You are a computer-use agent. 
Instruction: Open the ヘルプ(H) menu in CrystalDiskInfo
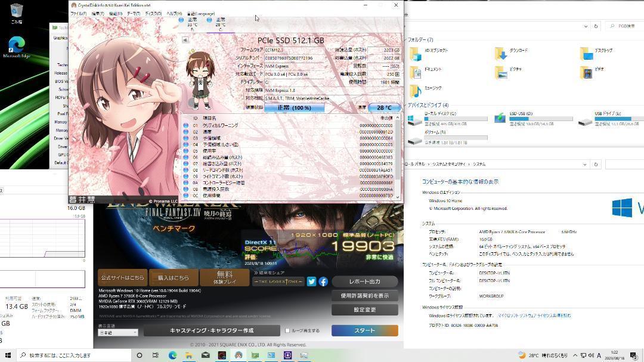coord(174,14)
